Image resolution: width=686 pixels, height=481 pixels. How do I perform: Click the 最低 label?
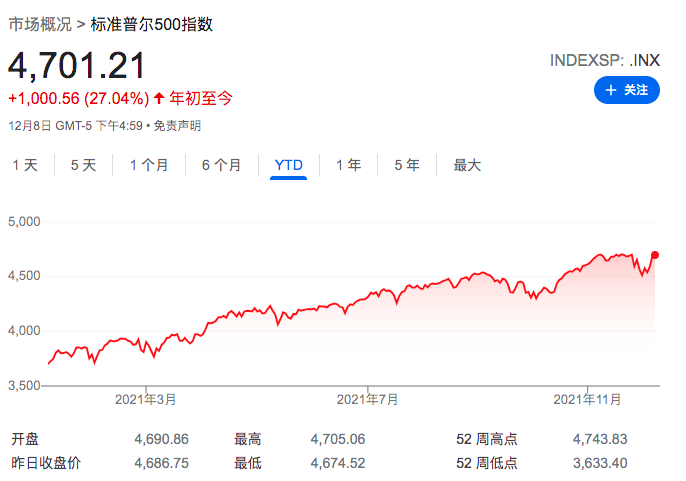(x=248, y=463)
